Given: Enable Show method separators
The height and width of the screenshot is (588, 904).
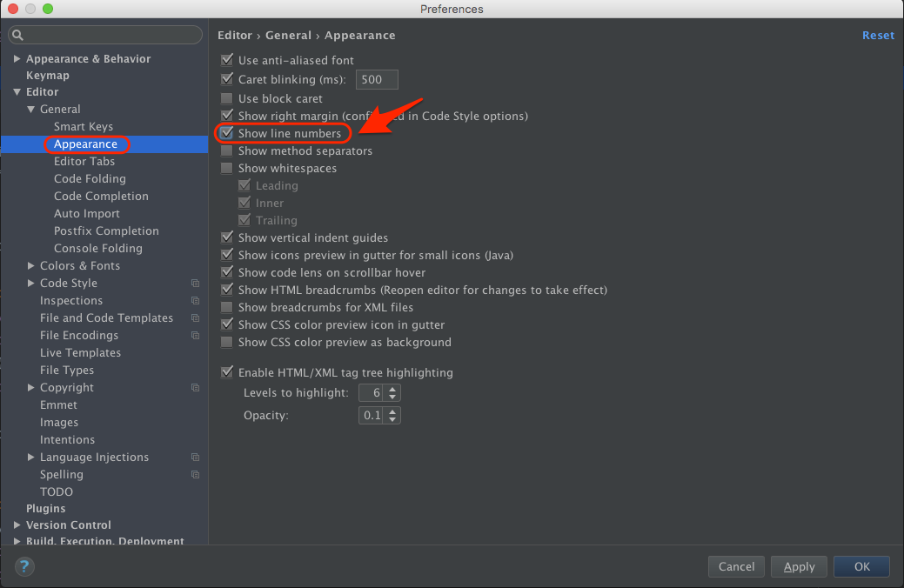Looking at the screenshot, I should pyautogui.click(x=227, y=150).
